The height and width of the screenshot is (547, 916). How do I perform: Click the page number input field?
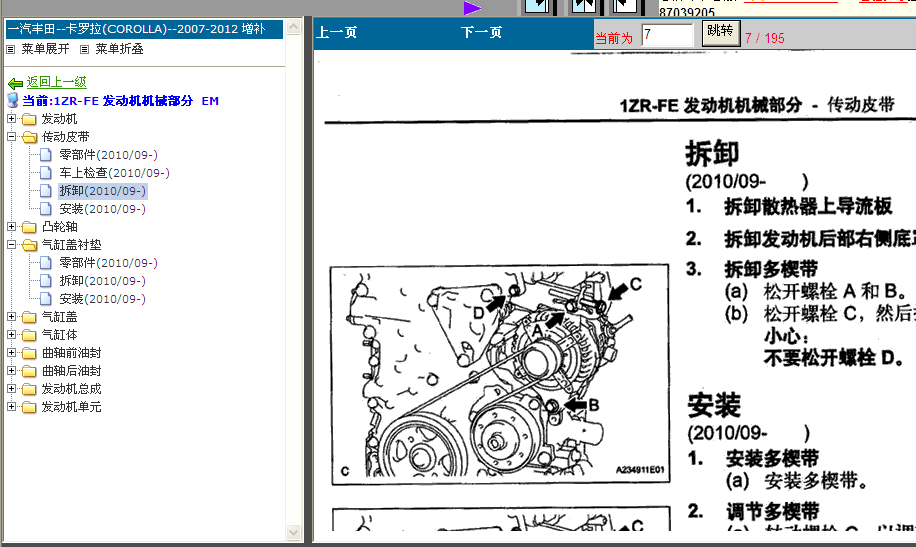pos(667,36)
